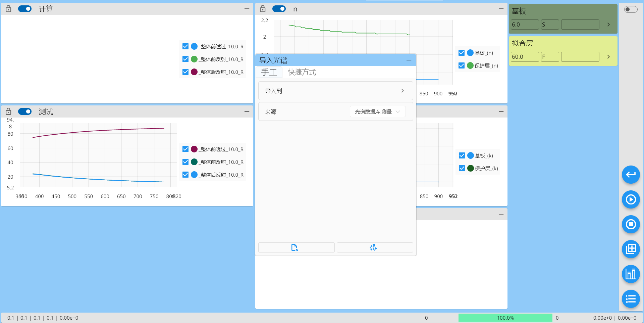Toggle the 测试 panel switch
The height and width of the screenshot is (323, 644).
[x=25, y=112]
